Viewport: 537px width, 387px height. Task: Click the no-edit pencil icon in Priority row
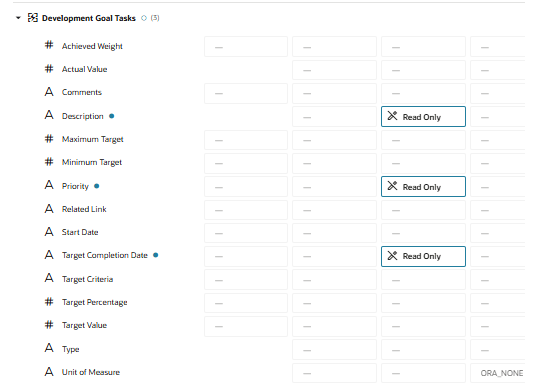(392, 186)
